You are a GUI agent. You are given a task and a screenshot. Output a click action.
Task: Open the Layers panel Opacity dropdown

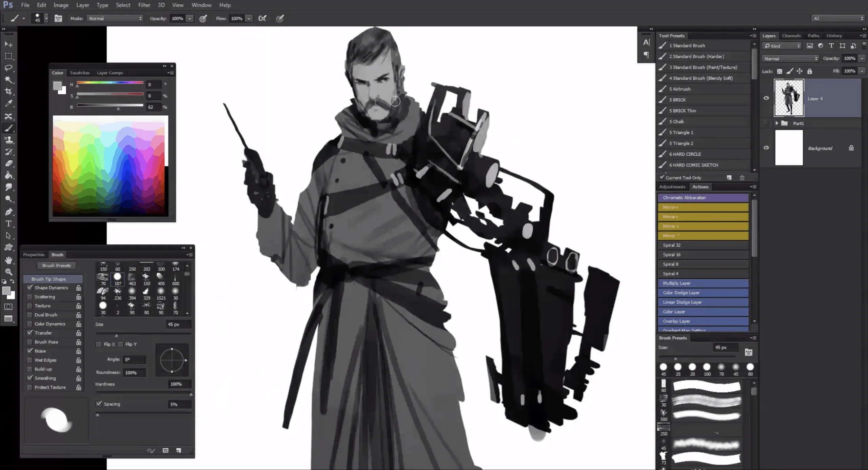tap(862, 58)
